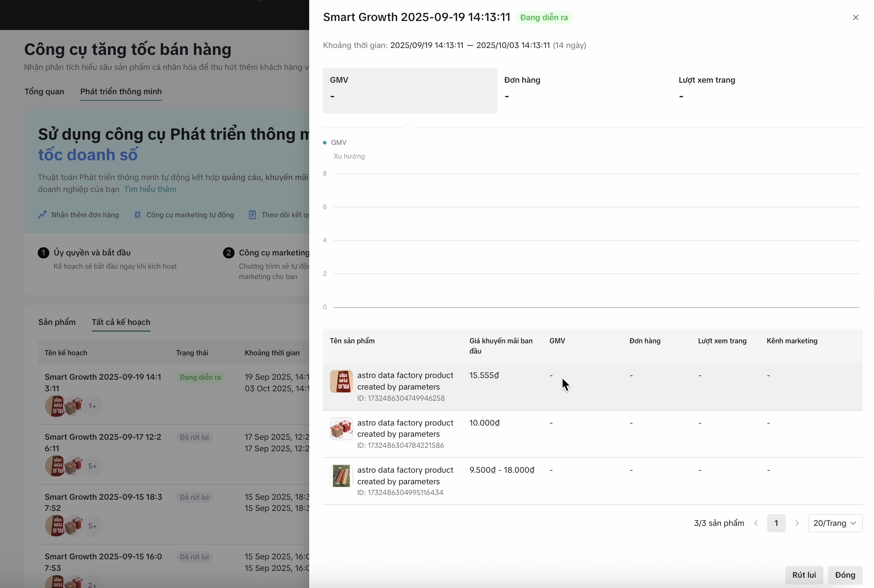The height and width of the screenshot is (588, 874).
Task: Select the GMV metric card
Action: click(x=410, y=90)
